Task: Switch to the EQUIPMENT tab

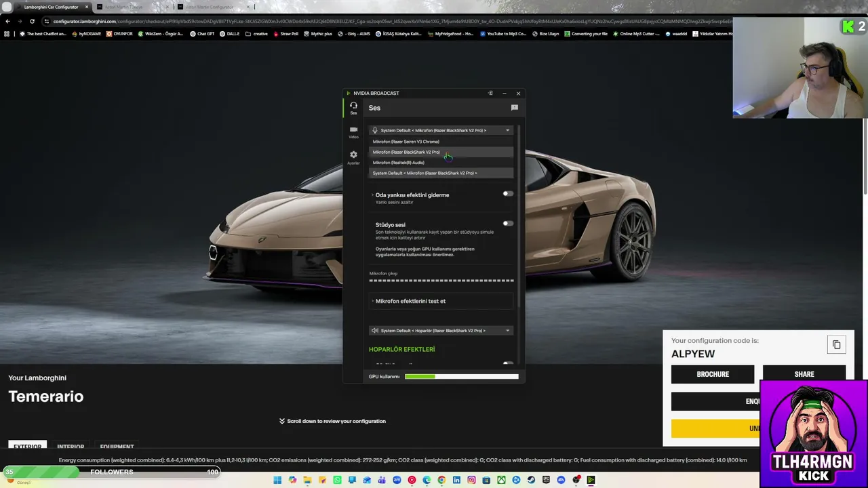Action: pos(117,447)
